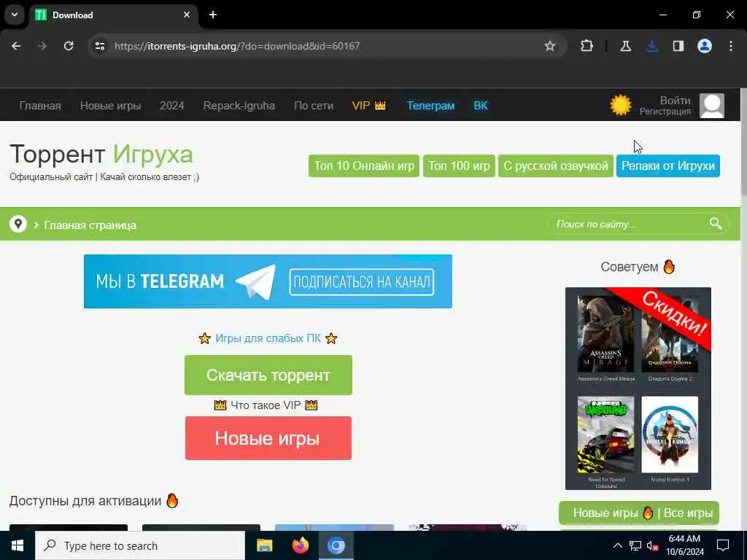Open the Главная menu item
Viewport: 747px width, 560px height.
pyautogui.click(x=40, y=106)
